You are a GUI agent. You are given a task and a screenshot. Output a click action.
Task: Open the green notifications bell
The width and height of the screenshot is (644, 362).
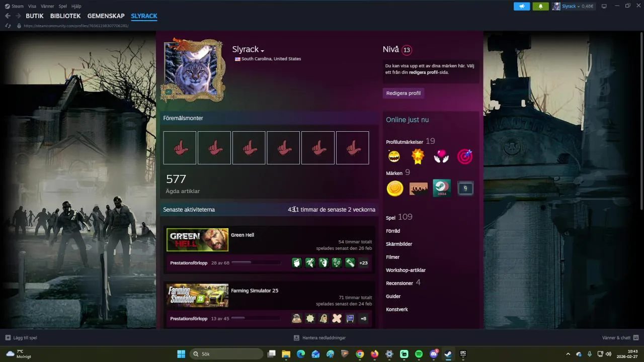coord(541,6)
